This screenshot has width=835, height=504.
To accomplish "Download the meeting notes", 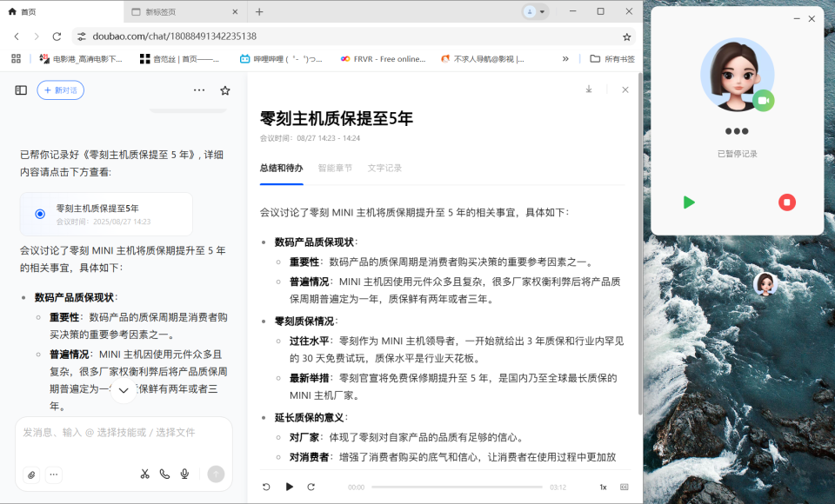I will [x=589, y=90].
